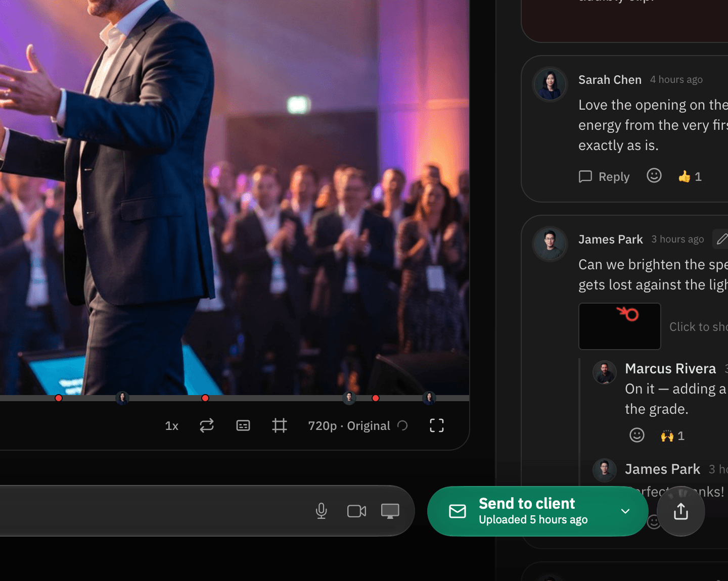
Task: Click the red timeline marker next to James Park's avatar
Action: tap(376, 398)
